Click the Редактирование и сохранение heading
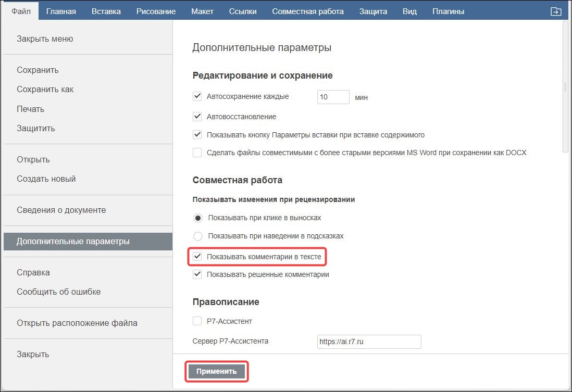The image size is (572, 392). (x=262, y=75)
